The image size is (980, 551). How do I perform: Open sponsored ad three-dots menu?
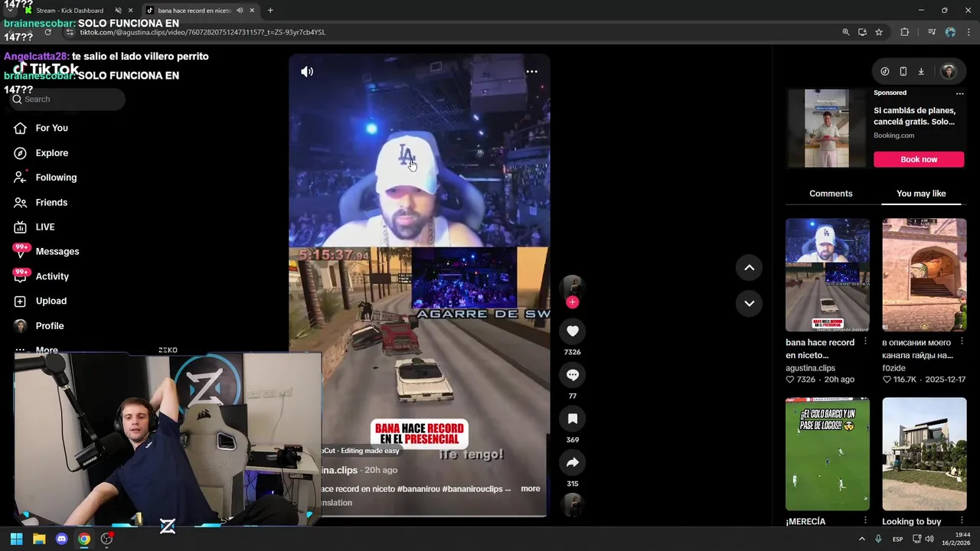point(959,93)
